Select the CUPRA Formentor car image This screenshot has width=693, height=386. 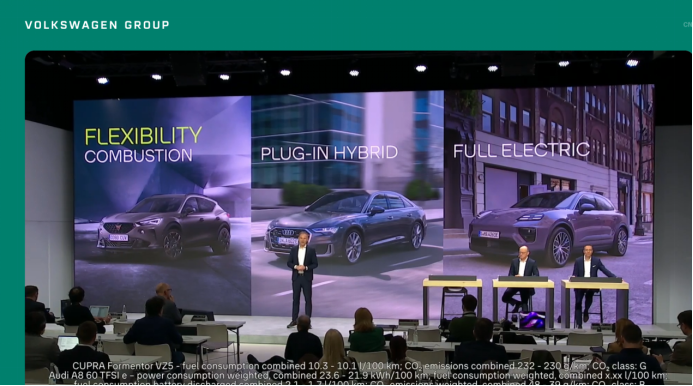[x=164, y=225]
